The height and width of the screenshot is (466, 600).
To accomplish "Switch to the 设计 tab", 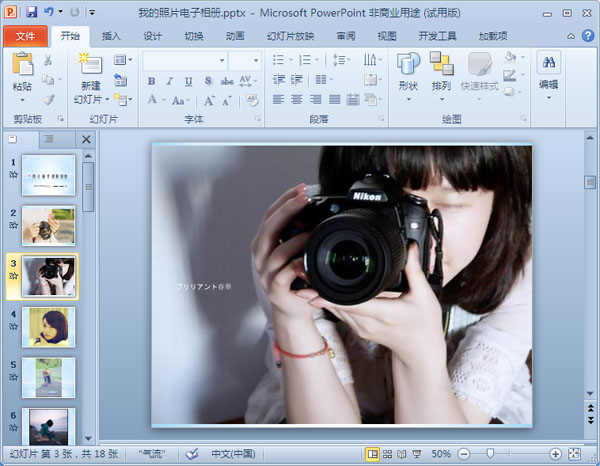I will (x=152, y=36).
